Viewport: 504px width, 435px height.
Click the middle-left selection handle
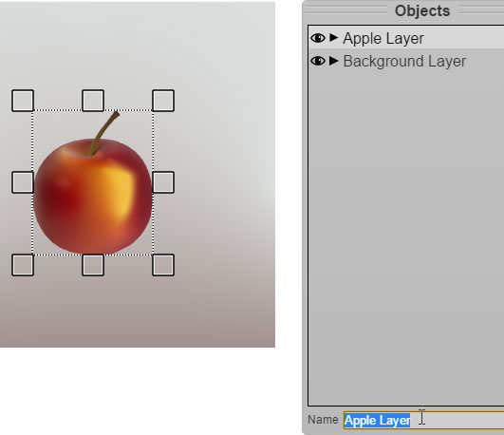23,182
